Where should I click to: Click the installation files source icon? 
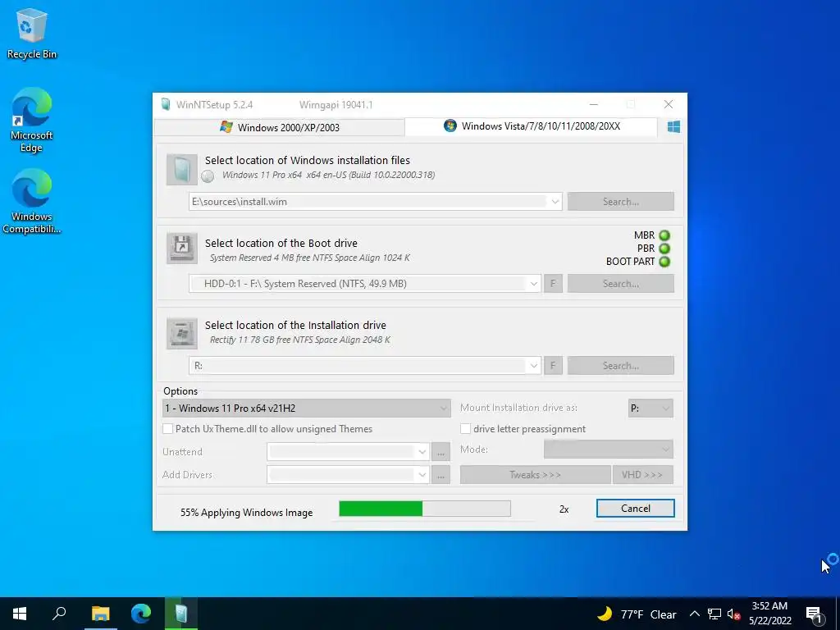coord(182,170)
